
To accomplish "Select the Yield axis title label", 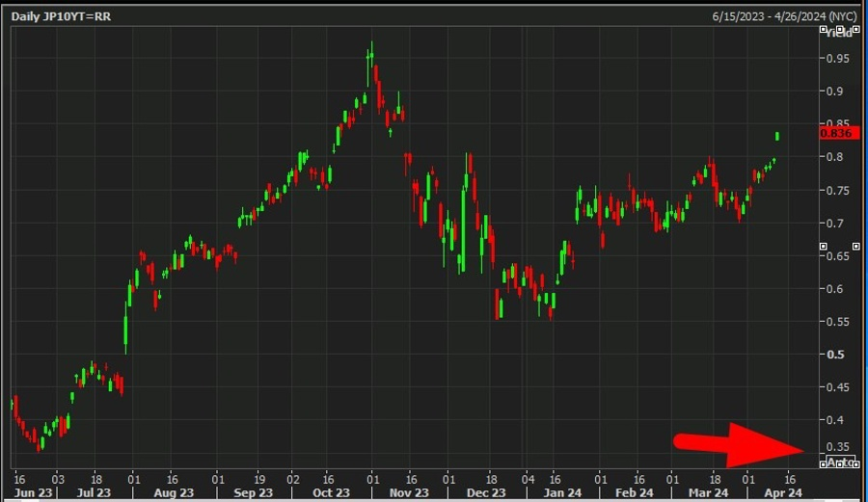I will [839, 33].
